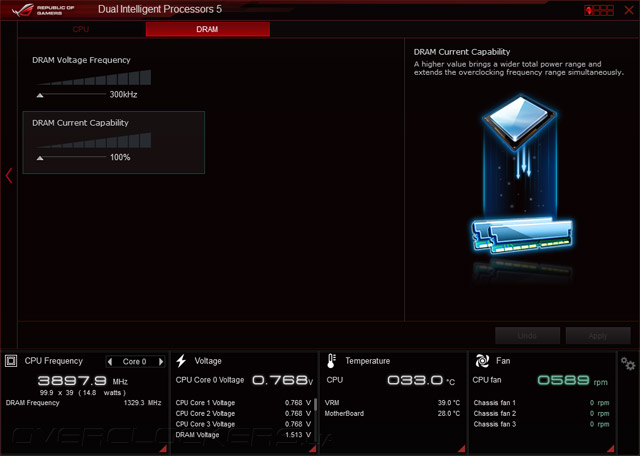Click the 3897.9 MHz CPU frequency reading
The image size is (640, 456).
(83, 381)
